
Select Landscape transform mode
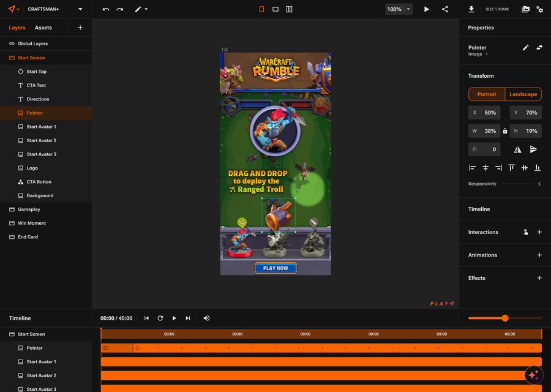[x=523, y=94]
